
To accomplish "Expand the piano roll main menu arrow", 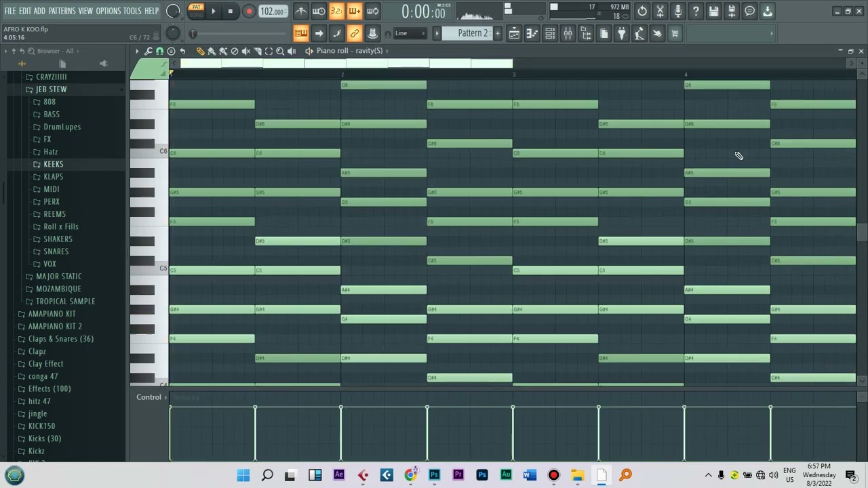I will pos(137,51).
